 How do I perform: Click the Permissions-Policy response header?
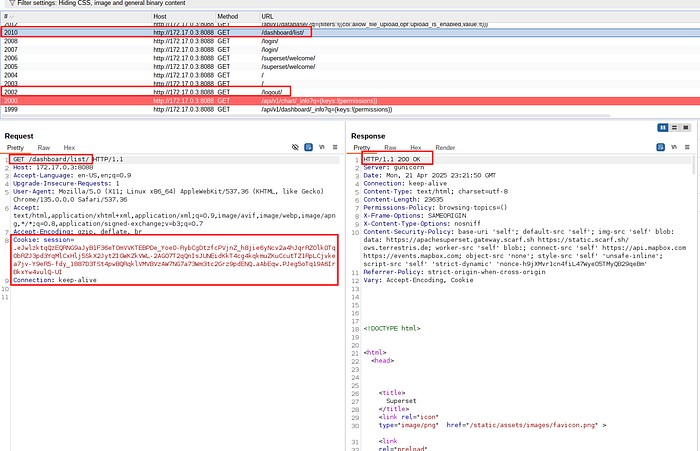pos(435,208)
